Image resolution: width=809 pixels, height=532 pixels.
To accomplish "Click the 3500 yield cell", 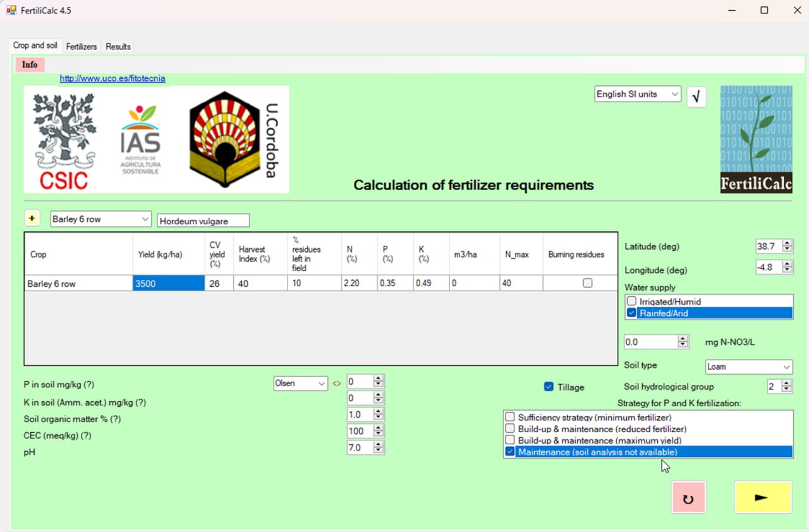I will click(169, 283).
